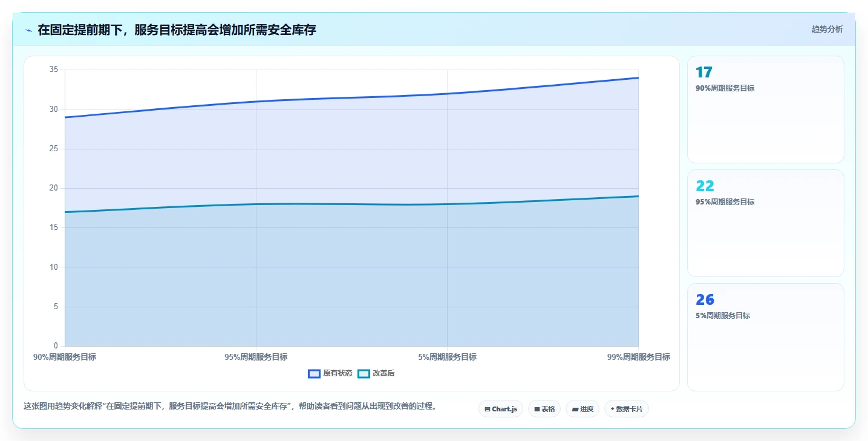
Task: Click 90%周期服务目标 caption under value 17
Action: coord(725,88)
